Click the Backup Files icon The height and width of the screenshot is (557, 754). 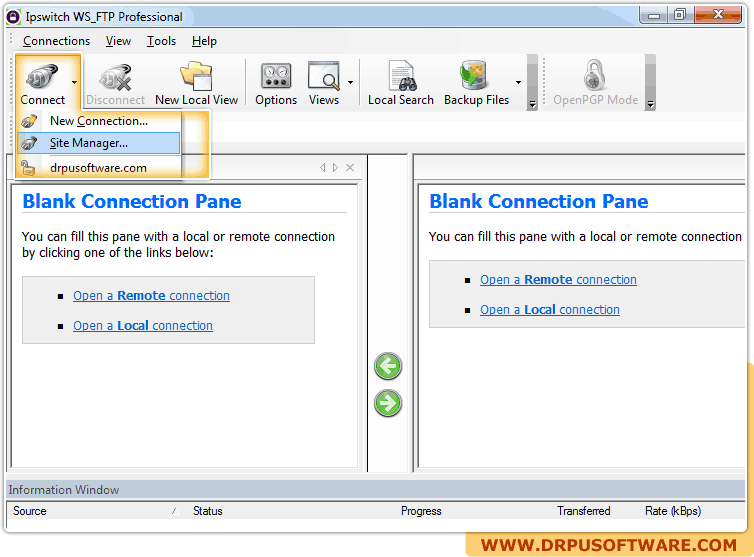(x=474, y=75)
